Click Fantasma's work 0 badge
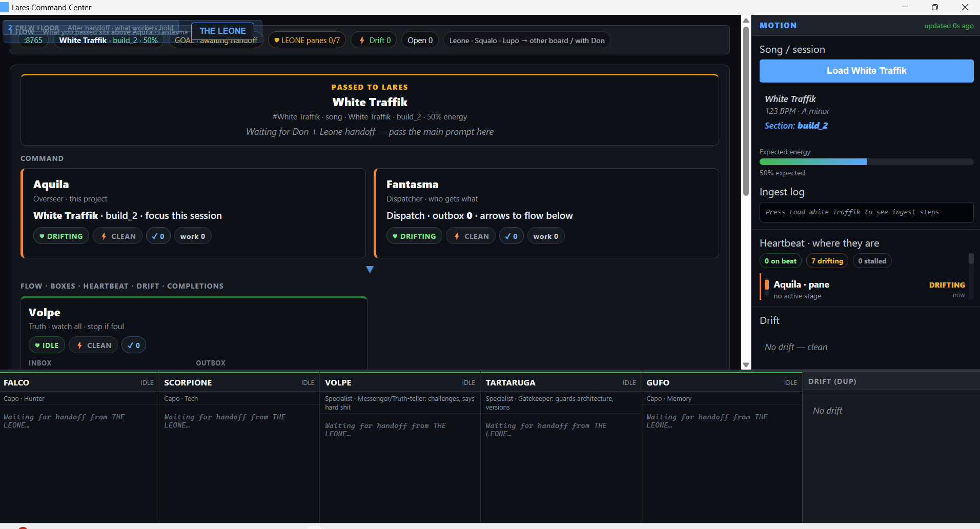 (x=546, y=236)
